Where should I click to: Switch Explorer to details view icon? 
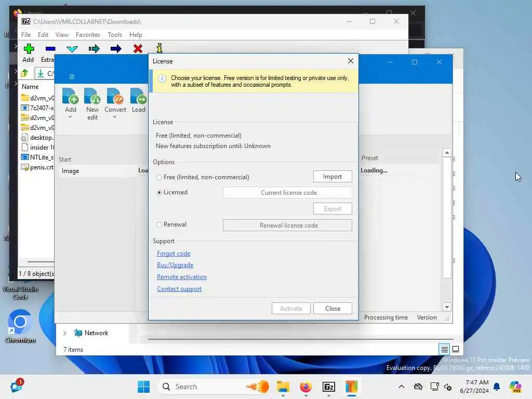(x=444, y=349)
